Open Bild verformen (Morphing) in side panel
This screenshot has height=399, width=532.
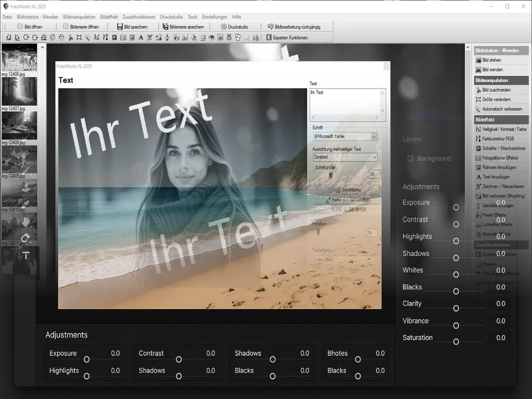(501, 196)
